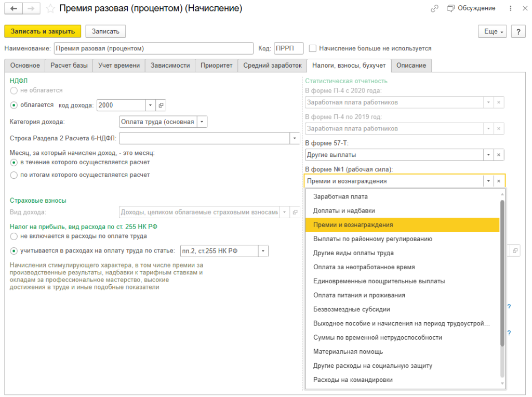Click the Записать и закрыть button

point(43,32)
